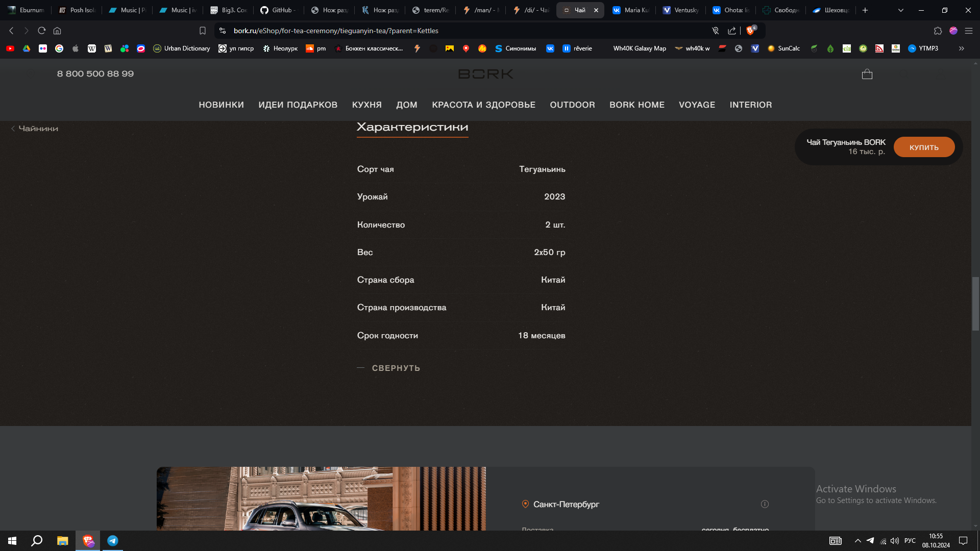980x551 pixels.
Task: Open the КУХНЯ menu item
Action: coord(366,105)
